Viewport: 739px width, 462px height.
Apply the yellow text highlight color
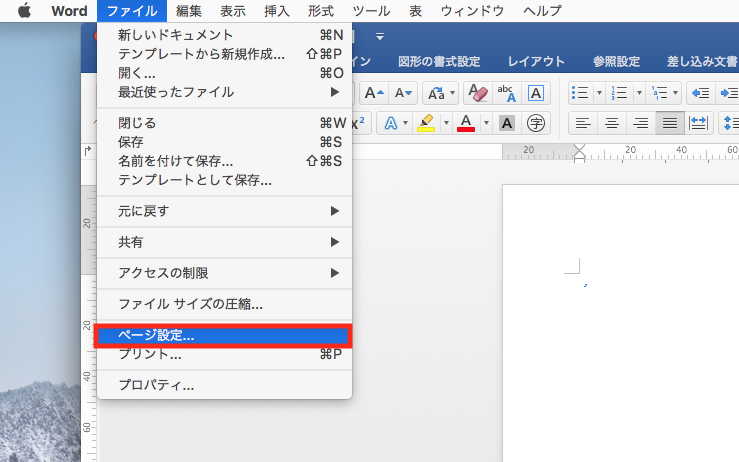(x=425, y=123)
